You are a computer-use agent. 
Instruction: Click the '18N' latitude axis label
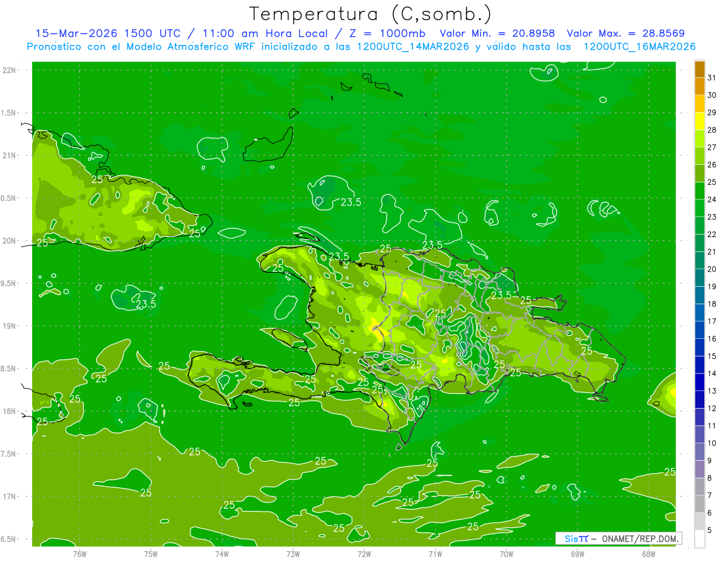(10, 411)
